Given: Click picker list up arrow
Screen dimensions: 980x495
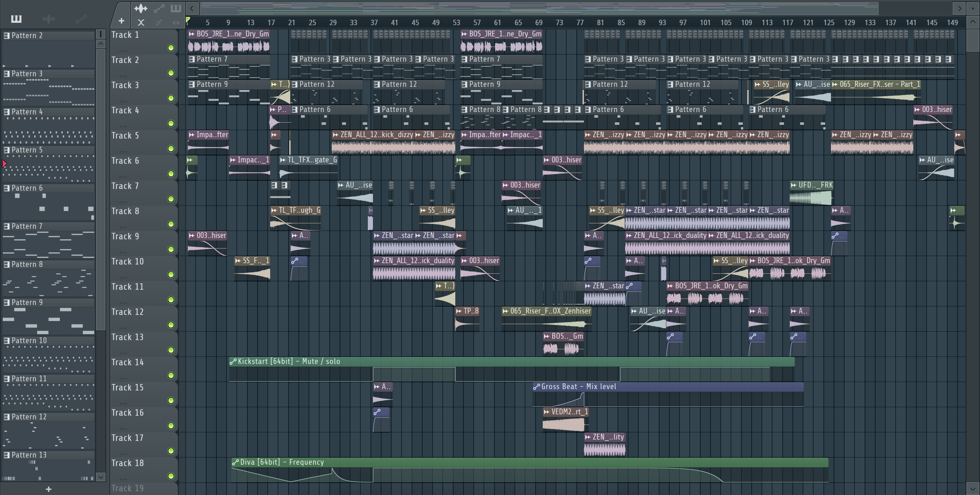Looking at the screenshot, I should click(101, 44).
